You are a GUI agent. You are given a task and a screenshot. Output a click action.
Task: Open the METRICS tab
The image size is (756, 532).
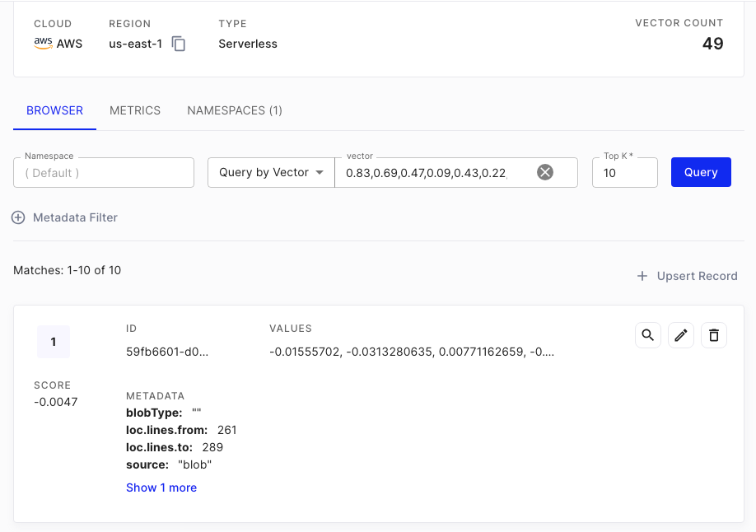click(135, 110)
